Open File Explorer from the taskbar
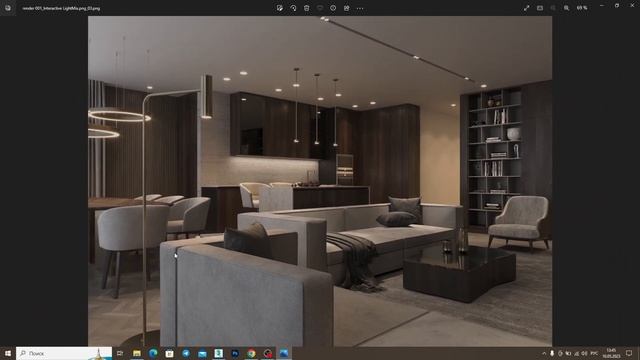640x360 pixels. pyautogui.click(x=137, y=353)
